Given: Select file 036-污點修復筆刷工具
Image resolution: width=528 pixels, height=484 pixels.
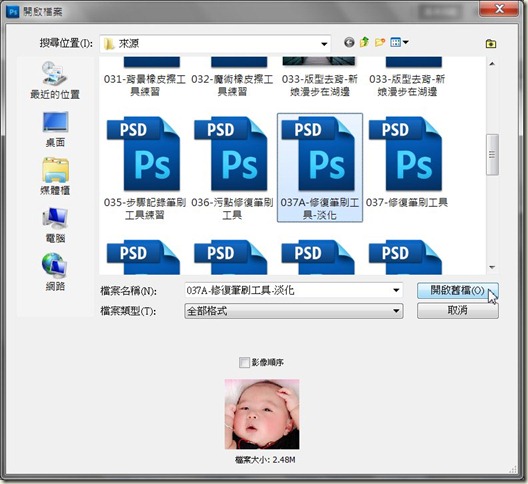Looking at the screenshot, I should 232,168.
